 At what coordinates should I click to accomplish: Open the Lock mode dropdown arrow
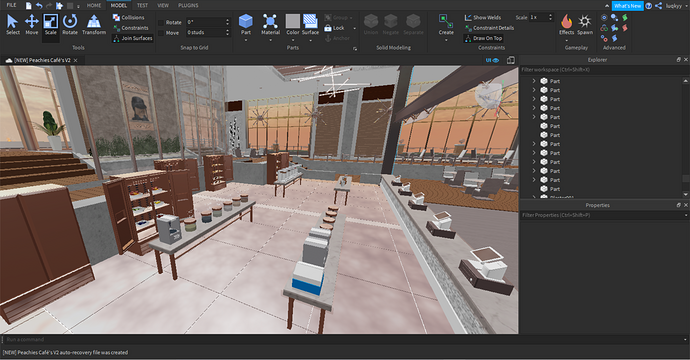(355, 28)
